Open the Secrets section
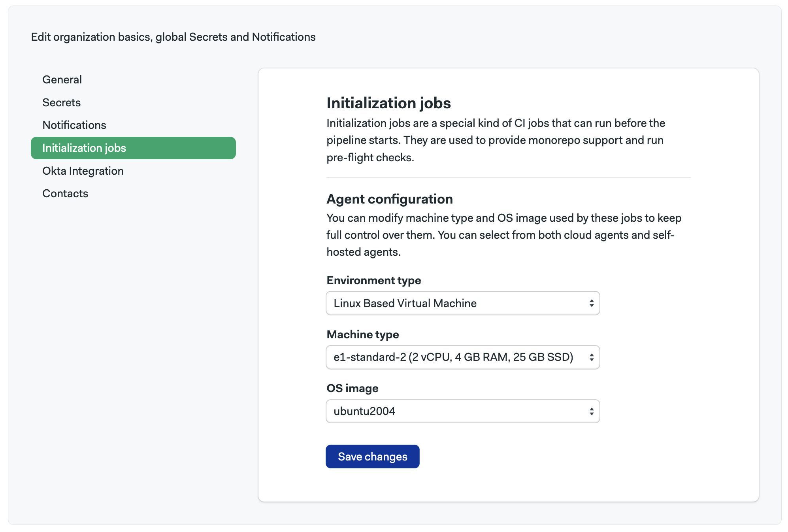 (x=61, y=102)
